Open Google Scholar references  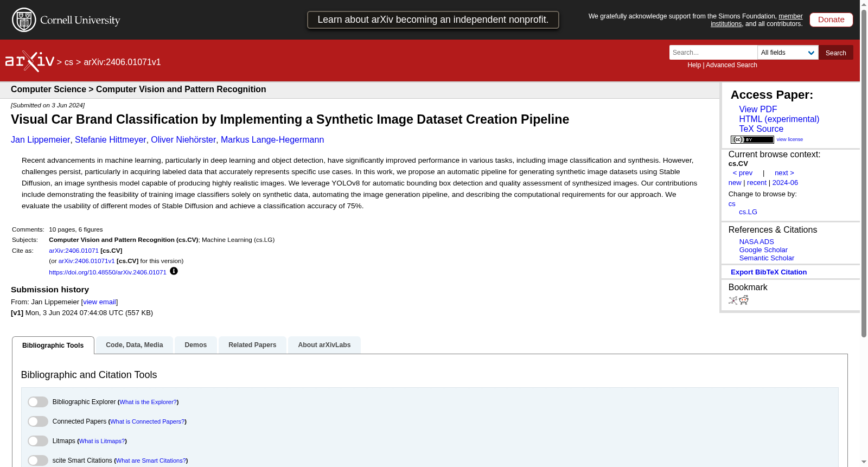point(763,250)
